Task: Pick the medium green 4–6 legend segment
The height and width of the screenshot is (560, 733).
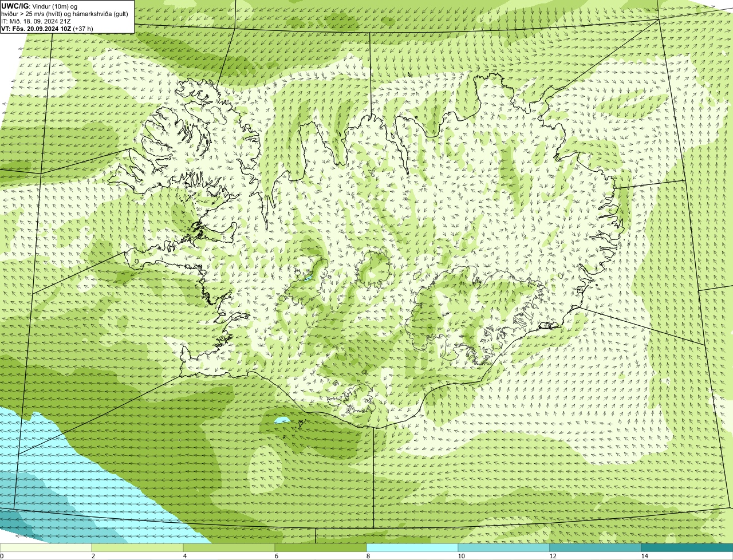Action: pyautogui.click(x=229, y=547)
